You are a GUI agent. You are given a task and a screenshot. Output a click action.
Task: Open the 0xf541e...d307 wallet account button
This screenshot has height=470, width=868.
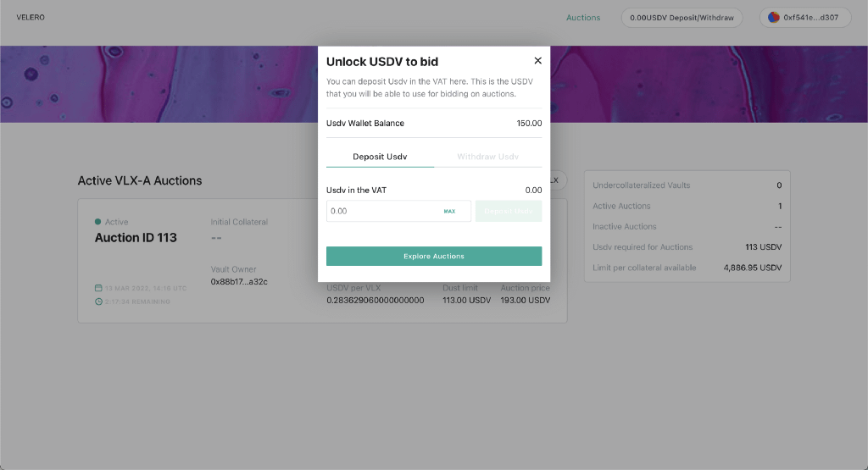click(805, 18)
